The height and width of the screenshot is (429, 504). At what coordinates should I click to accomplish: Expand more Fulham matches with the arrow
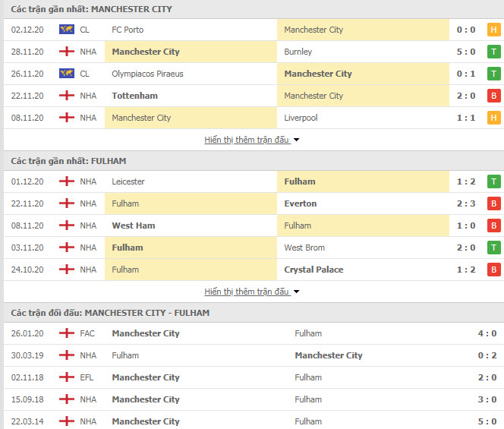tap(296, 292)
